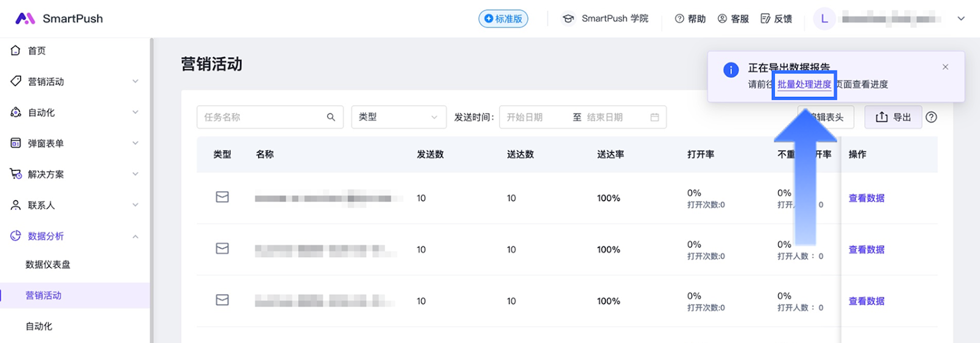Close the export notification popup
Screen dimensions: 980x343
click(x=945, y=67)
